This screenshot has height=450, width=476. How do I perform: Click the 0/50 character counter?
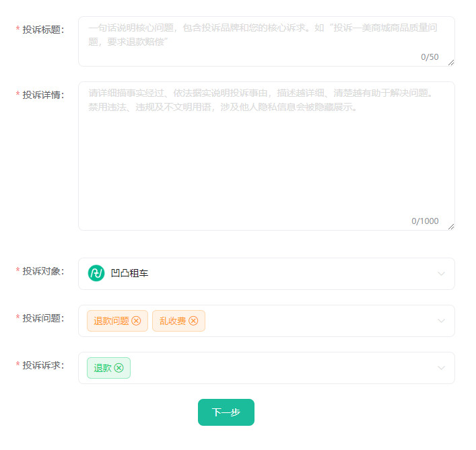coord(430,57)
